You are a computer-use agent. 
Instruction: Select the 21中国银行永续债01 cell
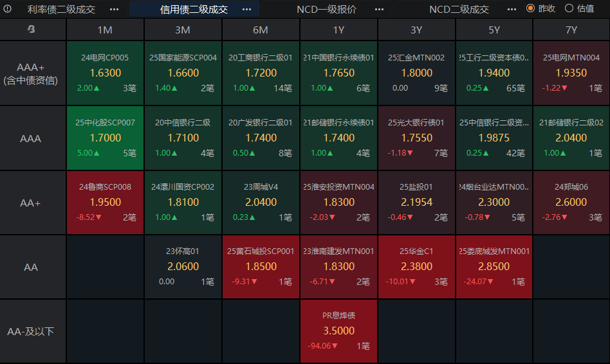pos(338,73)
